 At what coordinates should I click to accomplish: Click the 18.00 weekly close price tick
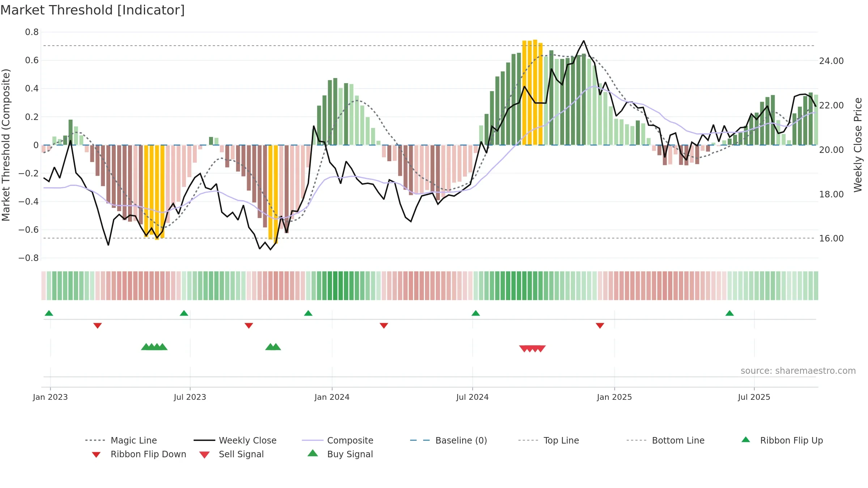tap(831, 194)
